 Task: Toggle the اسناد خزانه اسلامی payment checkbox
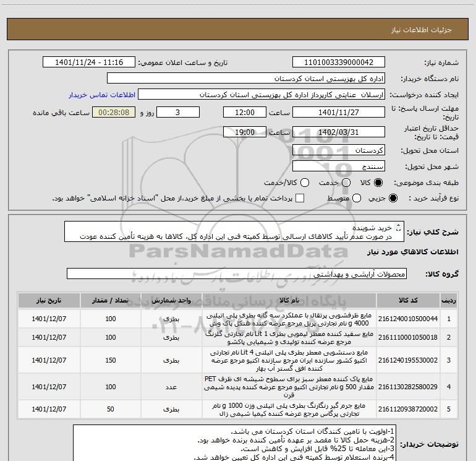coord(300,198)
